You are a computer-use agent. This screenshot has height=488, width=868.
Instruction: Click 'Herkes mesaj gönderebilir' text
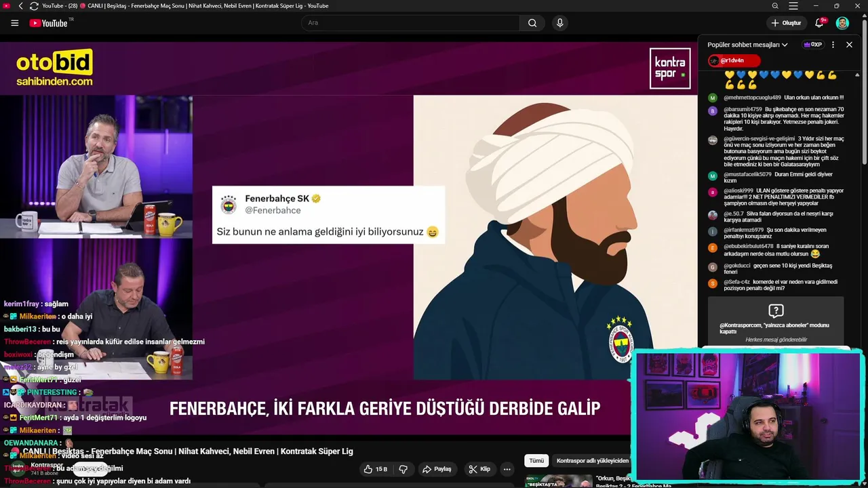coord(776,340)
